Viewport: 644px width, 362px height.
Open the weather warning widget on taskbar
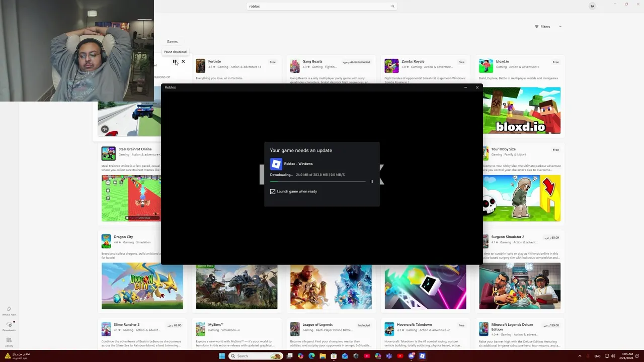18,355
